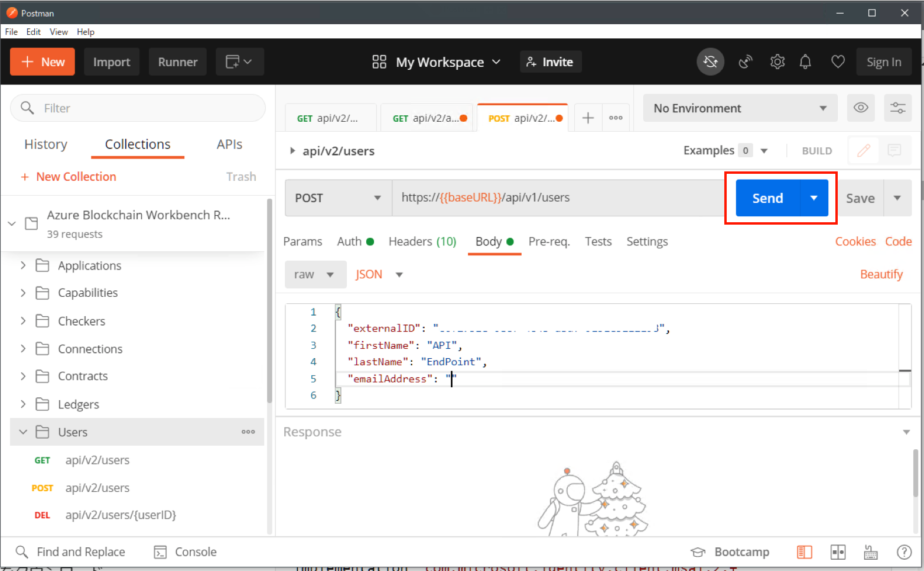Switch to single pane layout icon

click(805, 552)
